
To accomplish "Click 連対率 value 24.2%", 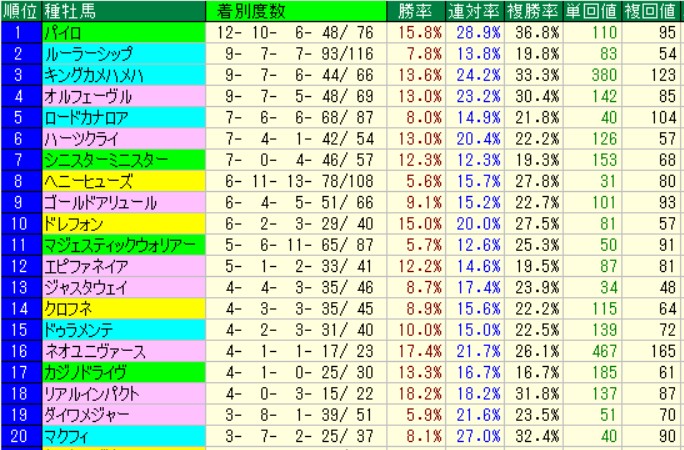I will click(x=479, y=75).
